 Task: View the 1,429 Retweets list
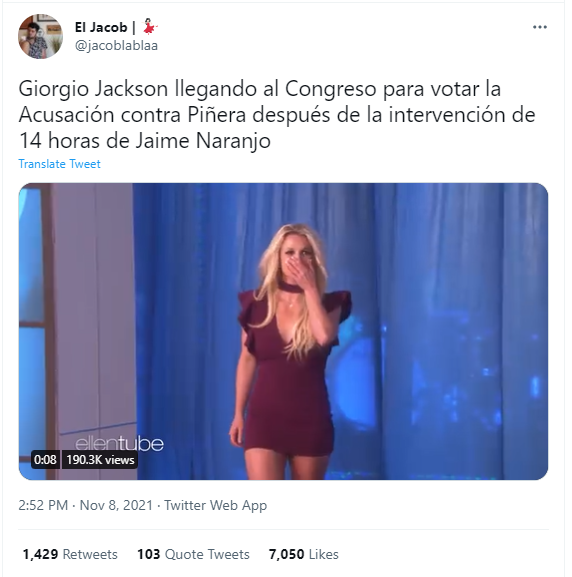70,554
